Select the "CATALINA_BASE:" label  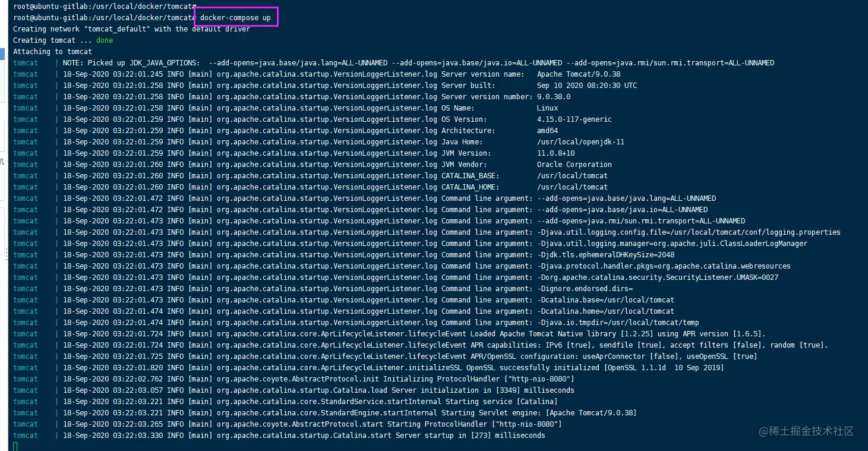pyautogui.click(x=470, y=176)
